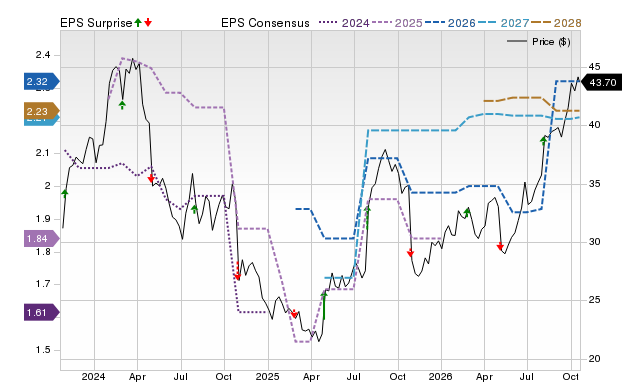Viewport: 640px width, 382px height.
Task: Click the 35 label on the price axis
Action: pos(594,184)
